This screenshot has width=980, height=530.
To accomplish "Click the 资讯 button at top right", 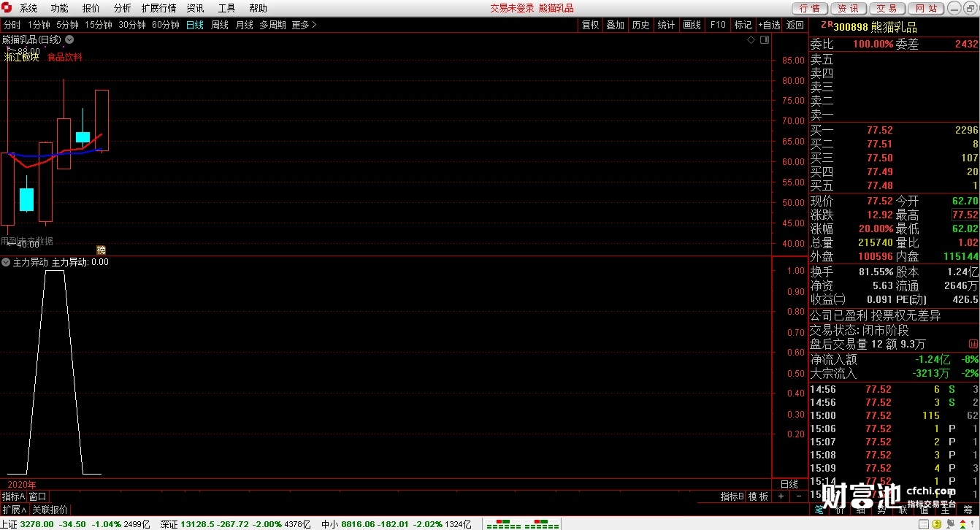I will coord(849,8).
